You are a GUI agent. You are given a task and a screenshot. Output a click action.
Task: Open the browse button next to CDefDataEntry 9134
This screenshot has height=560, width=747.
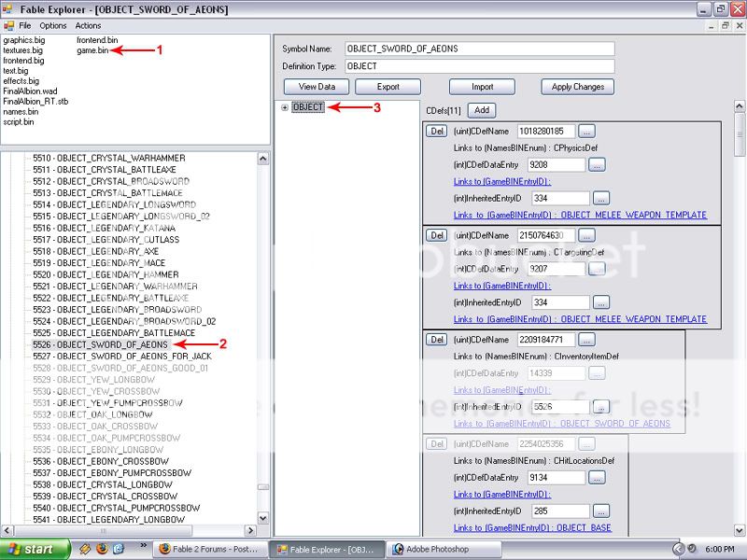pyautogui.click(x=597, y=477)
